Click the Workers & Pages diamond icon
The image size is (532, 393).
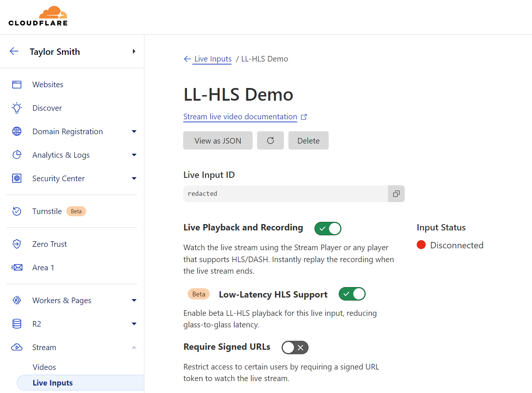(17, 300)
